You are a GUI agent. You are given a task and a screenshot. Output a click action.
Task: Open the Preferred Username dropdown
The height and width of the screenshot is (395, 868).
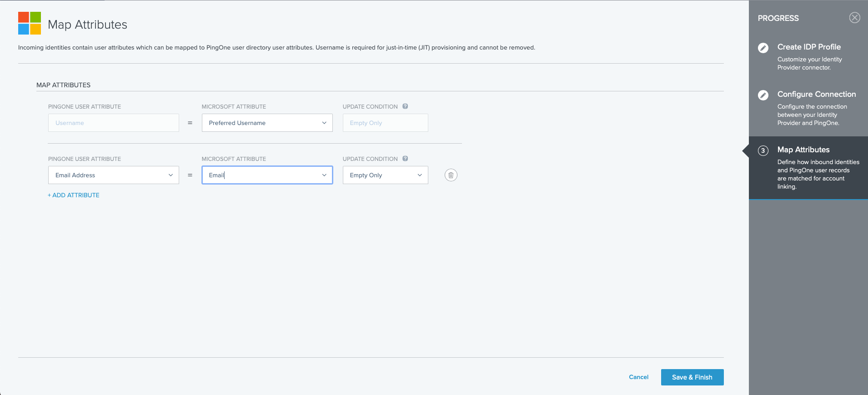tap(267, 123)
